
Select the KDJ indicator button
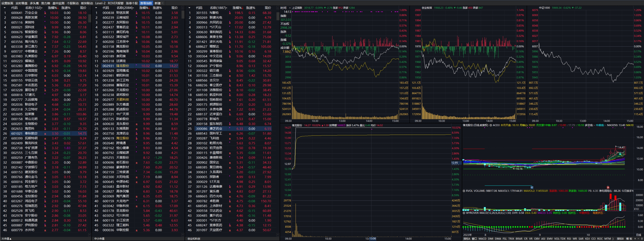(x=587, y=239)
